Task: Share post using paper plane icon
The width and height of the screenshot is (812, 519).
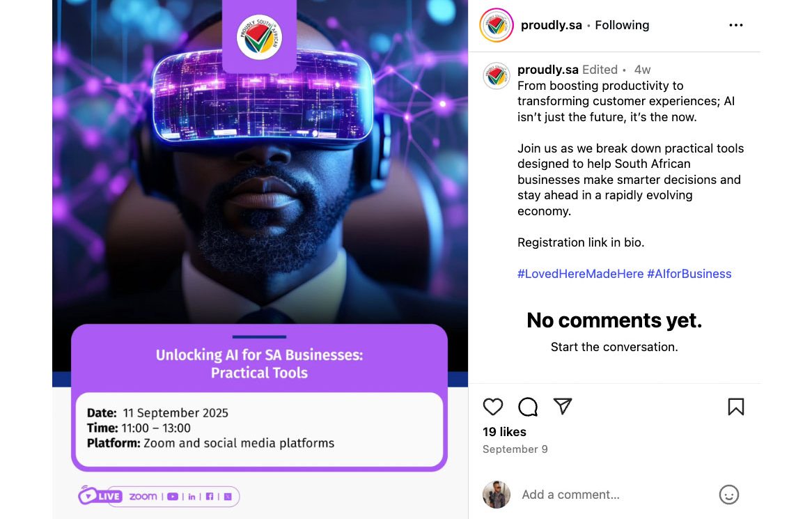Action: click(563, 406)
